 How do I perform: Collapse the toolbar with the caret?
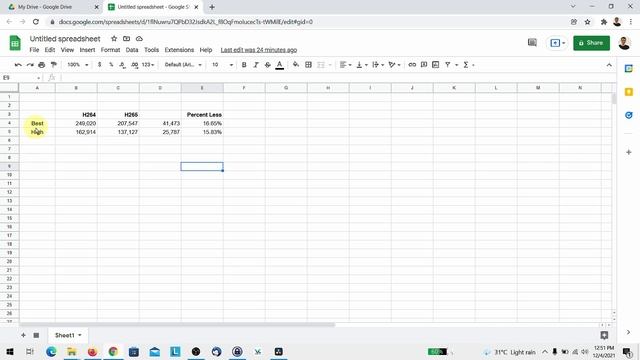tap(609, 65)
